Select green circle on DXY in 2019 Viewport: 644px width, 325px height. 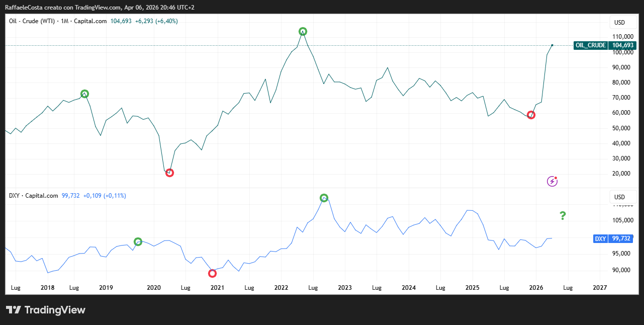pyautogui.click(x=138, y=241)
